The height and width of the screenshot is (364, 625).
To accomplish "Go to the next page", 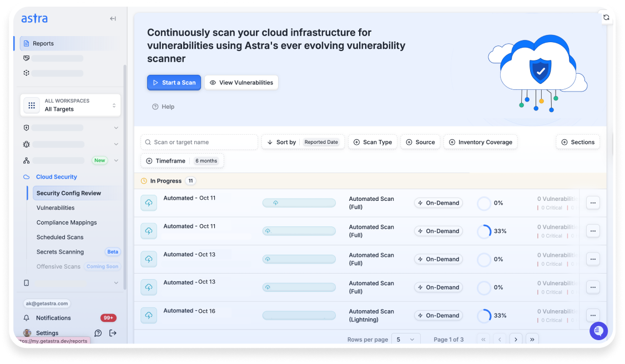I will [x=516, y=340].
